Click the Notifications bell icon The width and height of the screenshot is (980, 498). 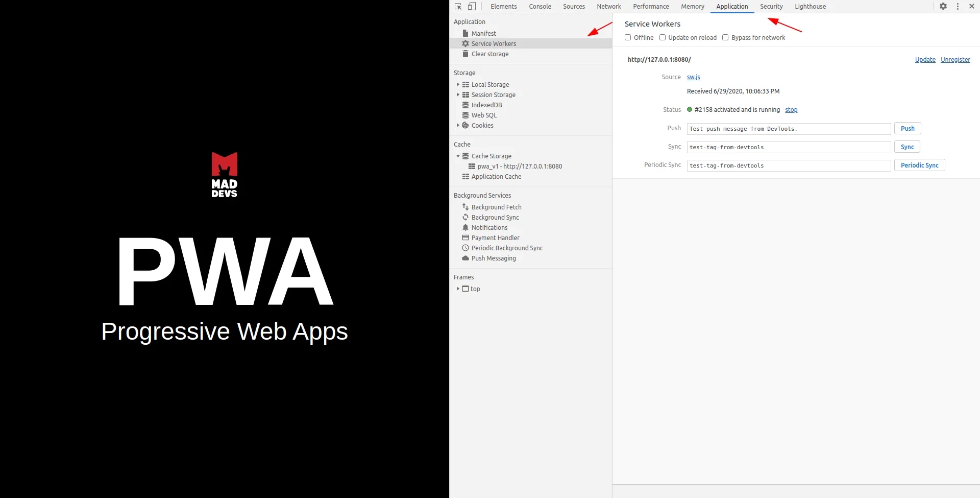[x=465, y=227]
